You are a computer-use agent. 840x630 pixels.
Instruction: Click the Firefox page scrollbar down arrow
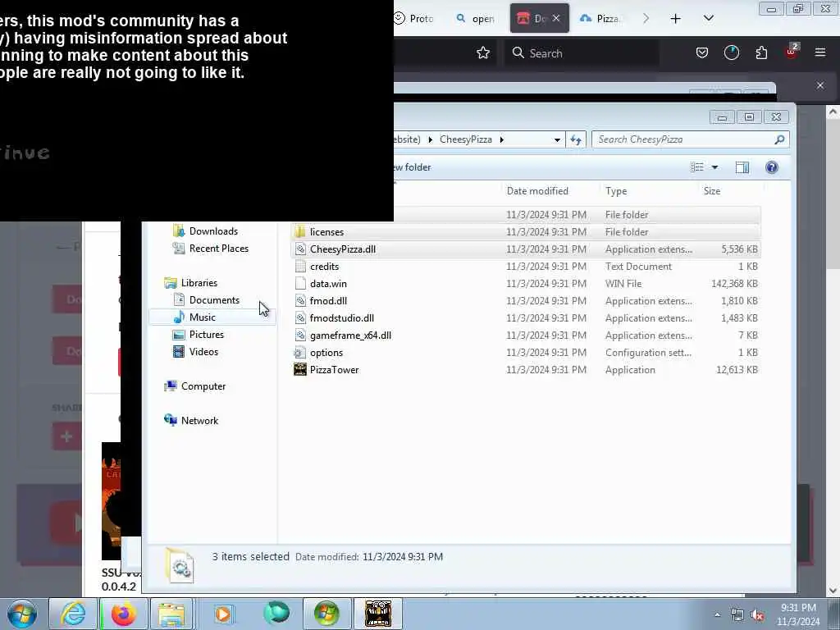click(833, 591)
